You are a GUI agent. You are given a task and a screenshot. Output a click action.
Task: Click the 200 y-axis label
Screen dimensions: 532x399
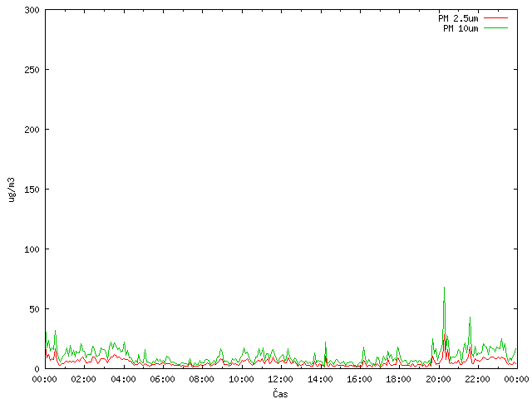click(32, 130)
